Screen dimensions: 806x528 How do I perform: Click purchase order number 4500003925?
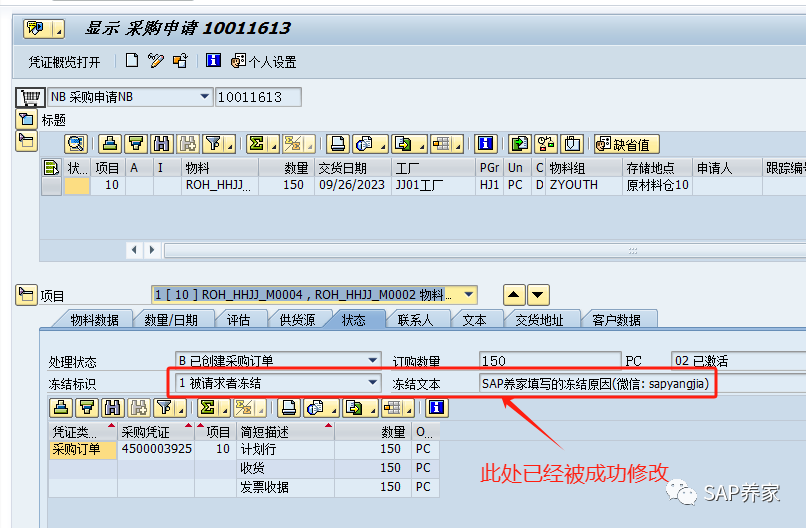tap(157, 449)
